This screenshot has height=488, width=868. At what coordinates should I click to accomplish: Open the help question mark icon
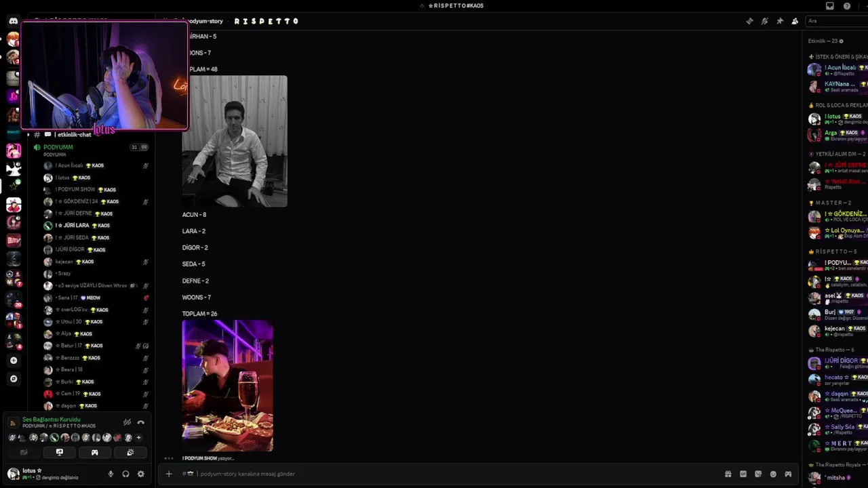(x=847, y=6)
